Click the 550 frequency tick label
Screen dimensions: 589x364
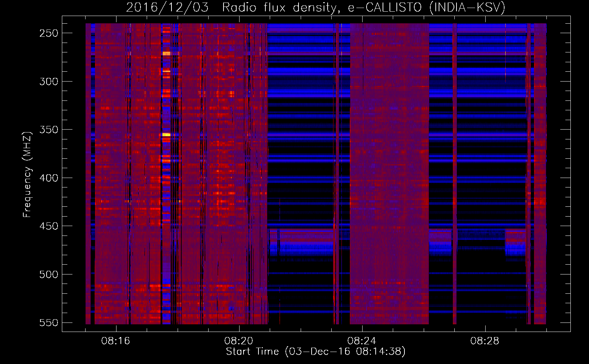[49, 323]
